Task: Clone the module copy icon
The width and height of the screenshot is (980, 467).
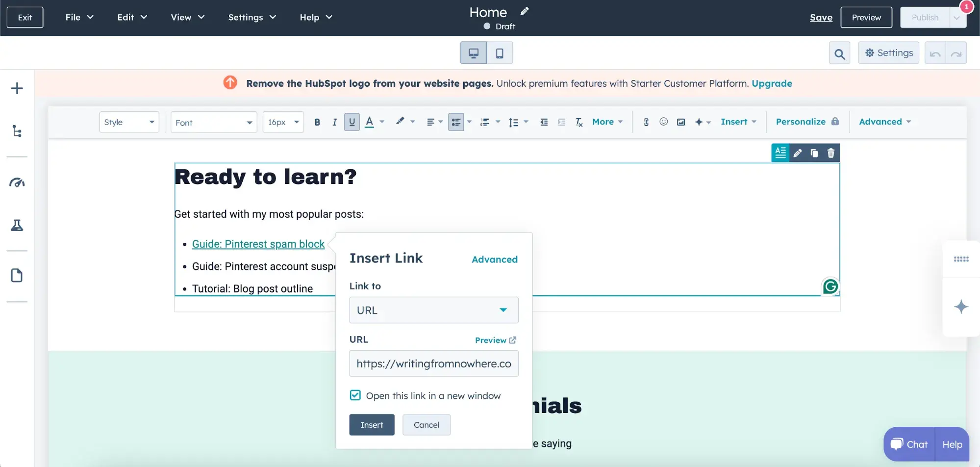Action: (x=814, y=153)
